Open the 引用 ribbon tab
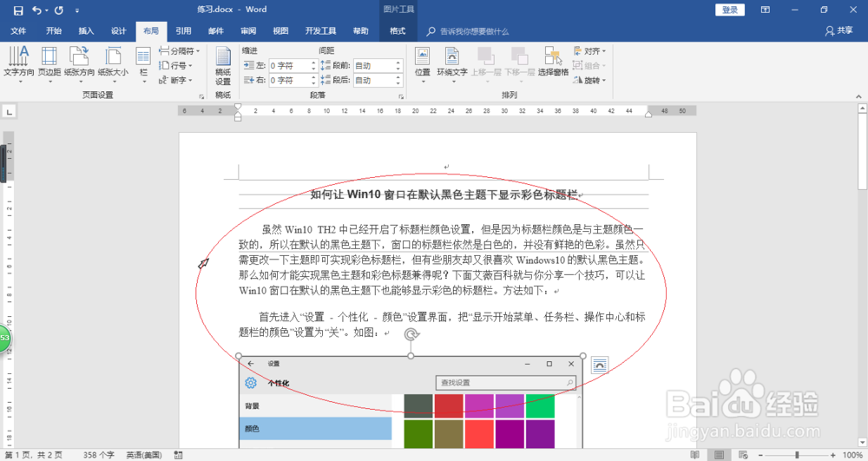This screenshot has width=868, height=461. (183, 31)
